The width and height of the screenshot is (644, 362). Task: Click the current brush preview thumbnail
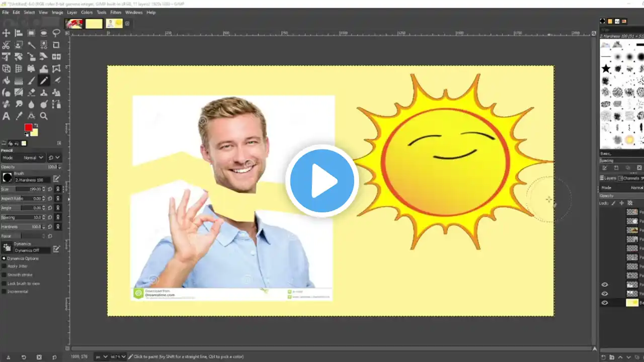click(x=7, y=177)
